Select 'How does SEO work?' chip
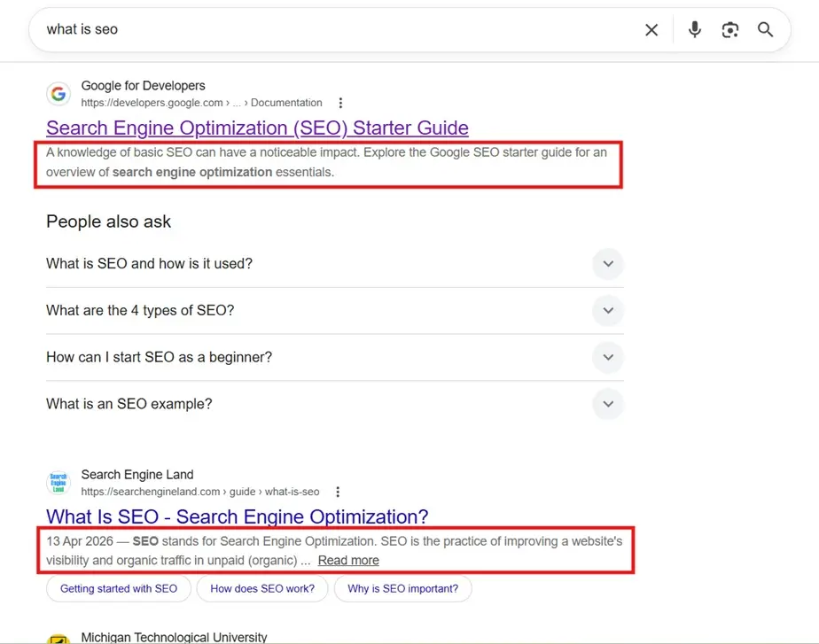 [262, 589]
